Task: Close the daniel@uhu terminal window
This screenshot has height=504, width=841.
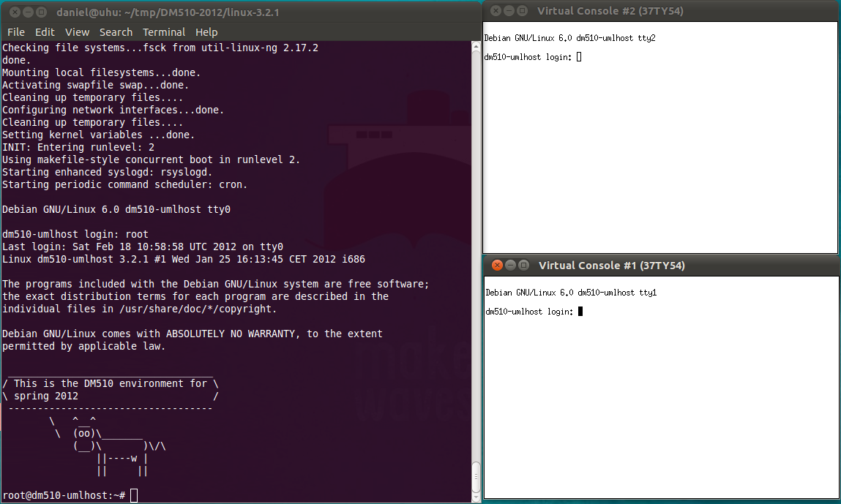Action: (11, 12)
